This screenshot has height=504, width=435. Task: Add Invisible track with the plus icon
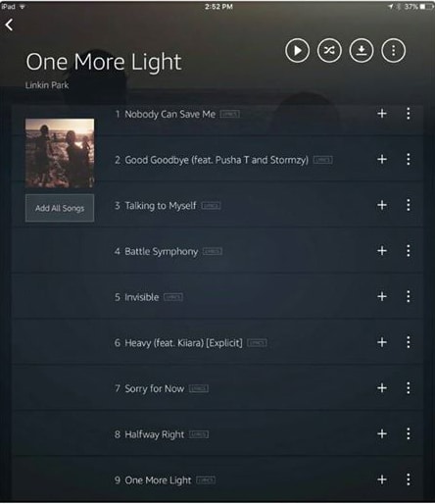click(382, 297)
